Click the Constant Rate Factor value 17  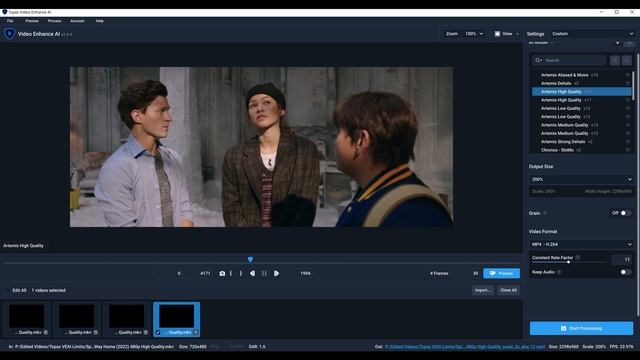pos(621,259)
